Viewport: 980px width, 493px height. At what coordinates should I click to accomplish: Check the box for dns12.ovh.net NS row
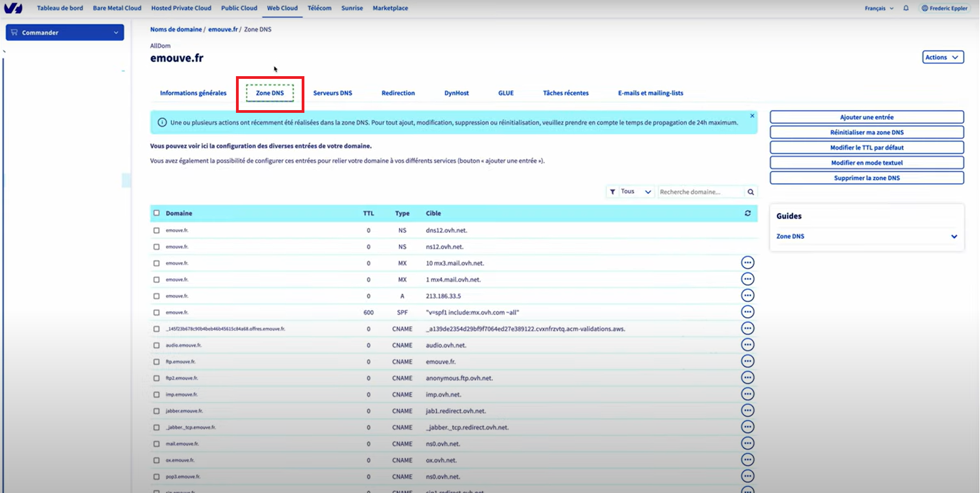pyautogui.click(x=157, y=231)
